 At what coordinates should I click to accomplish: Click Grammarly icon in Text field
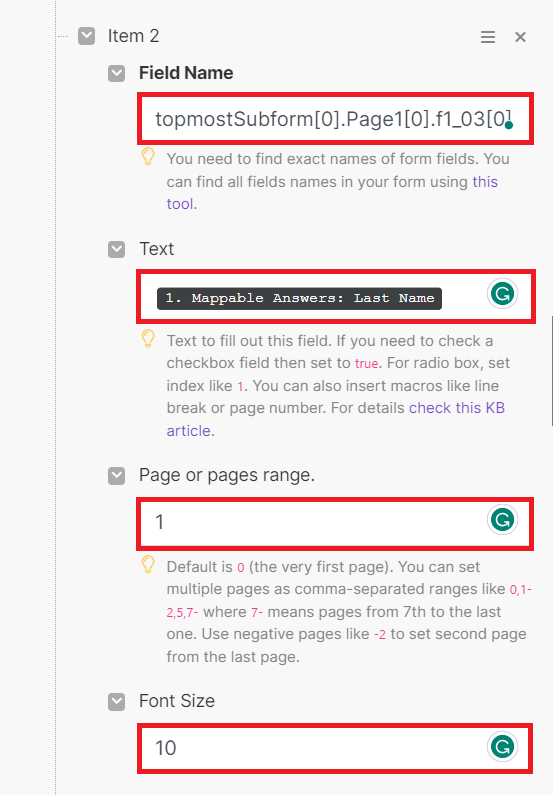tap(502, 294)
